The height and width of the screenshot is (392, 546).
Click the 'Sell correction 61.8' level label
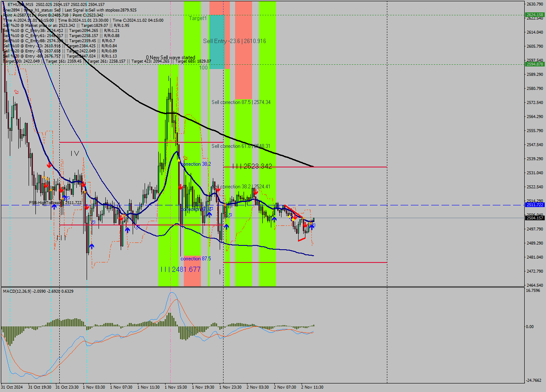coord(241,146)
